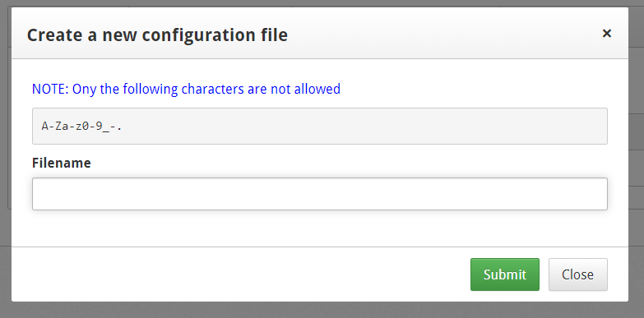Focus the Filename text input
Image resolution: width=644 pixels, height=318 pixels.
[320, 194]
